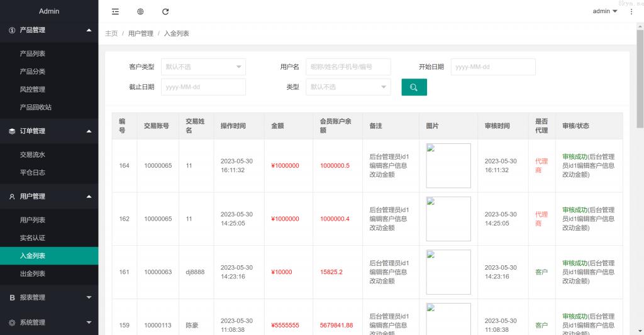This screenshot has width=644, height=335.
Task: Click the 系统管理 gear icon
Action: [x=12, y=322]
